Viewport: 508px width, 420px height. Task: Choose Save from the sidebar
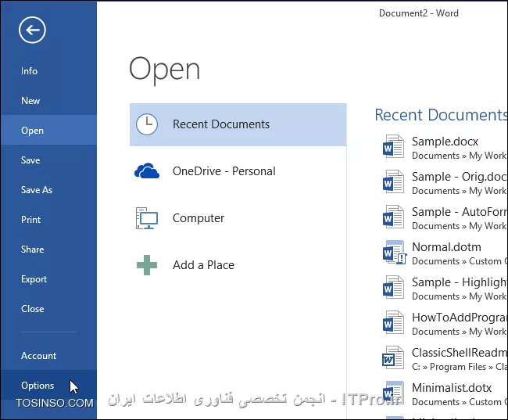(x=48, y=160)
